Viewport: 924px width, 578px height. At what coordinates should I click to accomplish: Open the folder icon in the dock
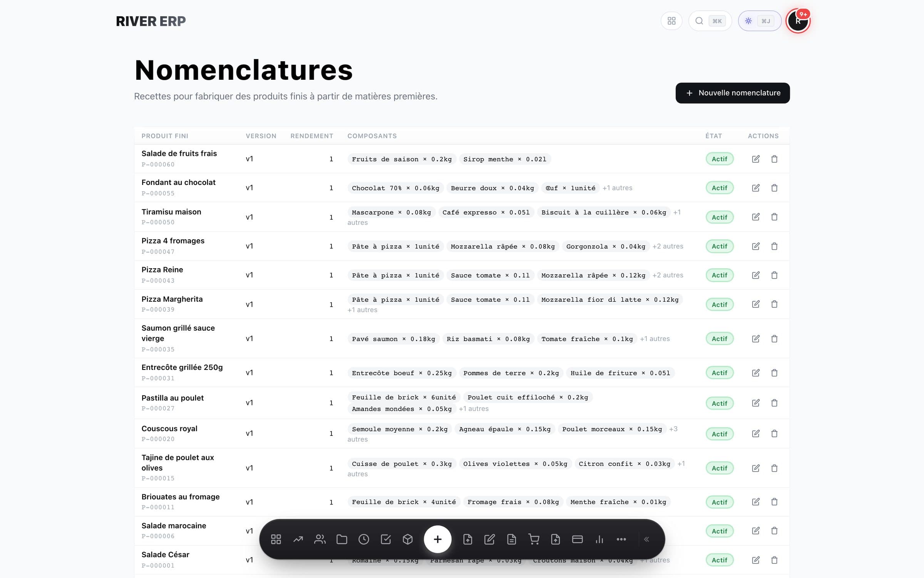[342, 539]
